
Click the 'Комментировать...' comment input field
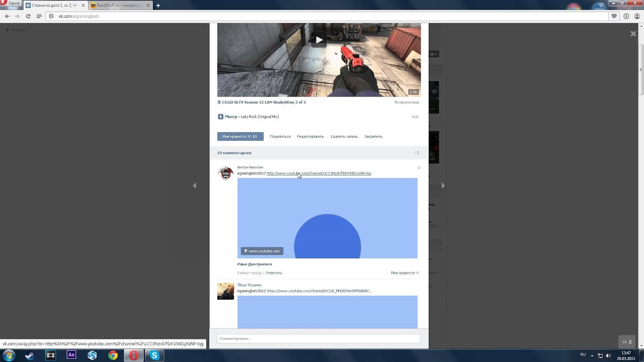point(318,339)
